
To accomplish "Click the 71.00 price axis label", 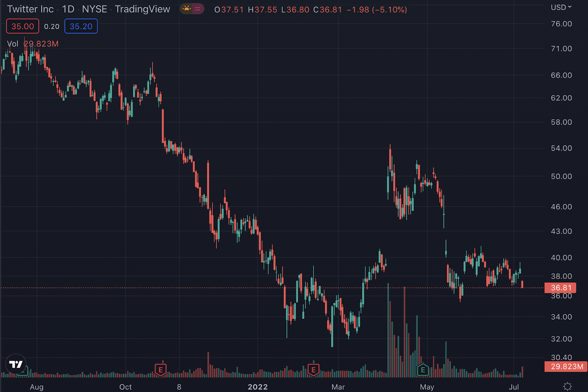I will (561, 48).
